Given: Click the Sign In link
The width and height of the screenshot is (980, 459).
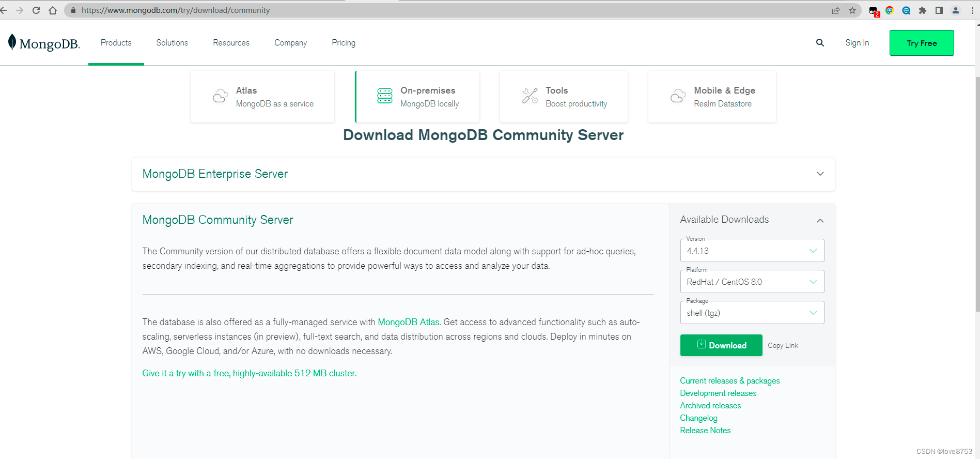Looking at the screenshot, I should 857,43.
